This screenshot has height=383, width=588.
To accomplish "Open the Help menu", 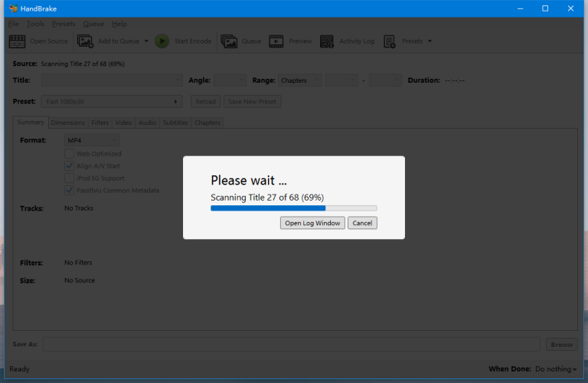I will [119, 24].
